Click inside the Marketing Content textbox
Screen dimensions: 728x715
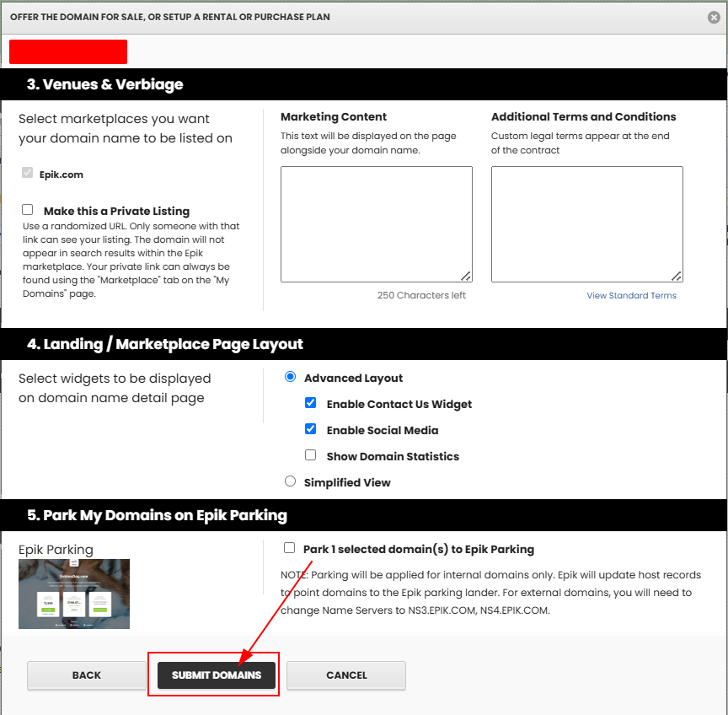(377, 224)
